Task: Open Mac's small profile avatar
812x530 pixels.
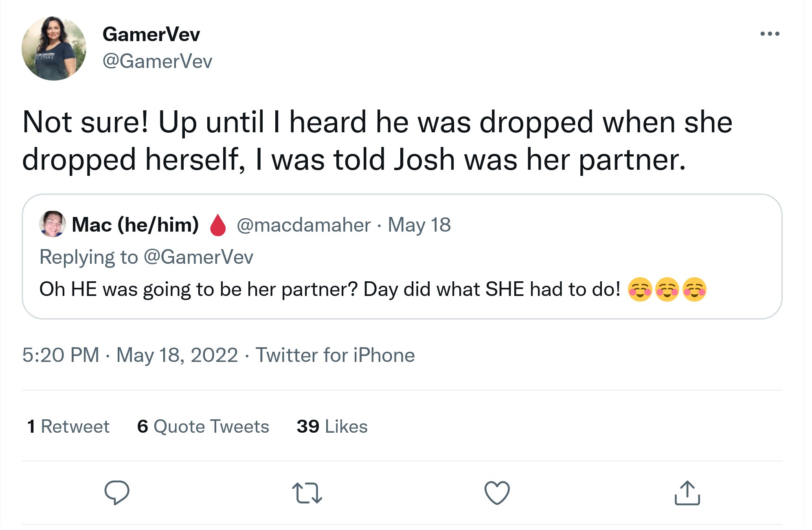Action: click(x=53, y=224)
